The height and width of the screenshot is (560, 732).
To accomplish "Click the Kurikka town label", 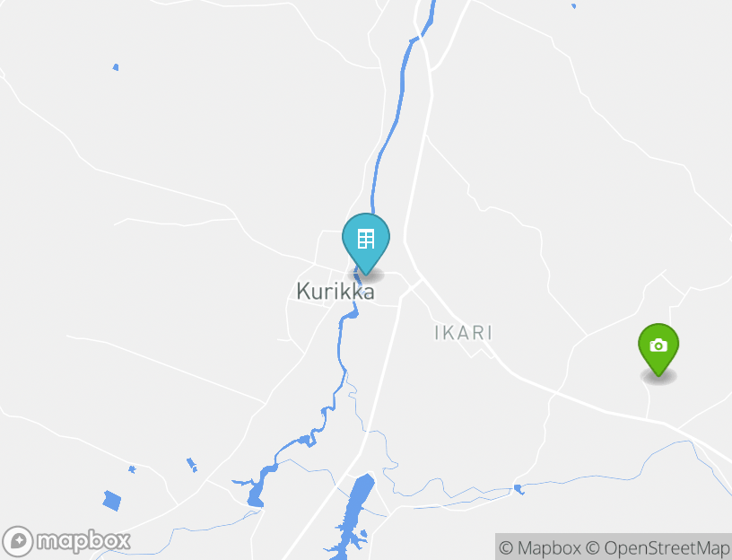I will (x=335, y=292).
